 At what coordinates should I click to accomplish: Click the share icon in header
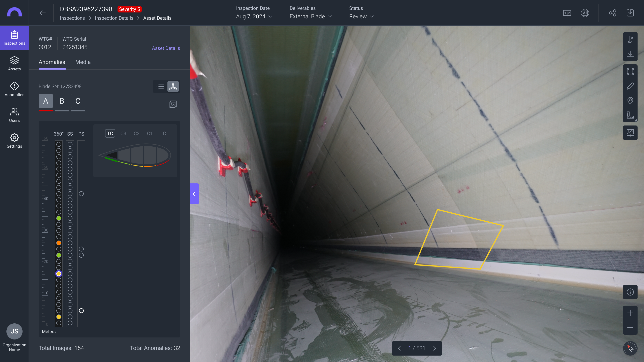pyautogui.click(x=612, y=13)
